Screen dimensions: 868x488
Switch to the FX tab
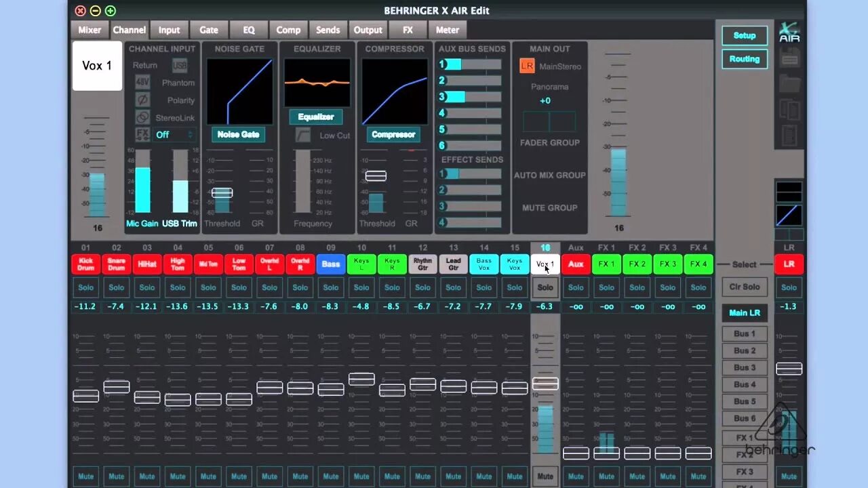(408, 30)
